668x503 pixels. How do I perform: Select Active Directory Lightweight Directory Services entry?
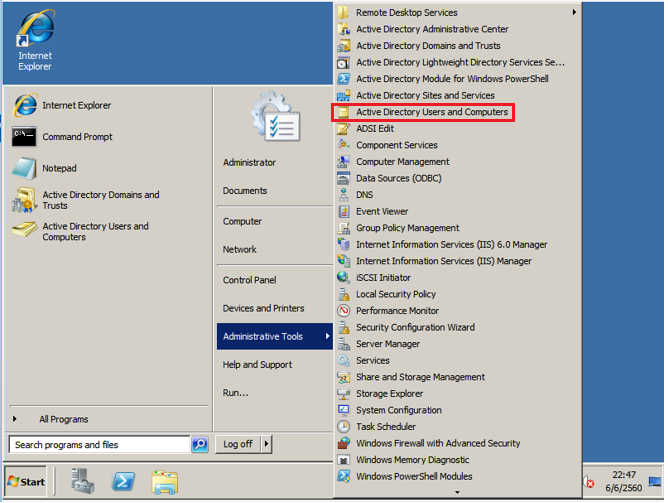click(x=458, y=62)
